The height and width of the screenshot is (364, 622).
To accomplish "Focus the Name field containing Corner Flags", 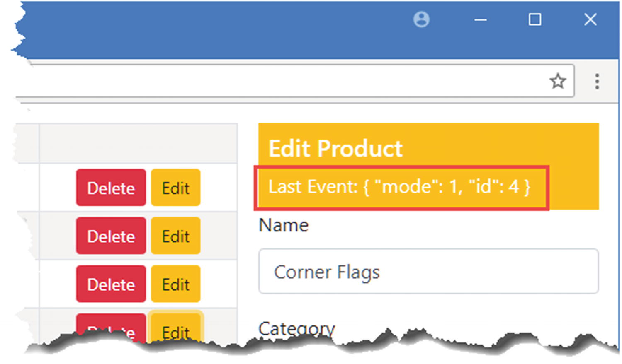I will [428, 272].
